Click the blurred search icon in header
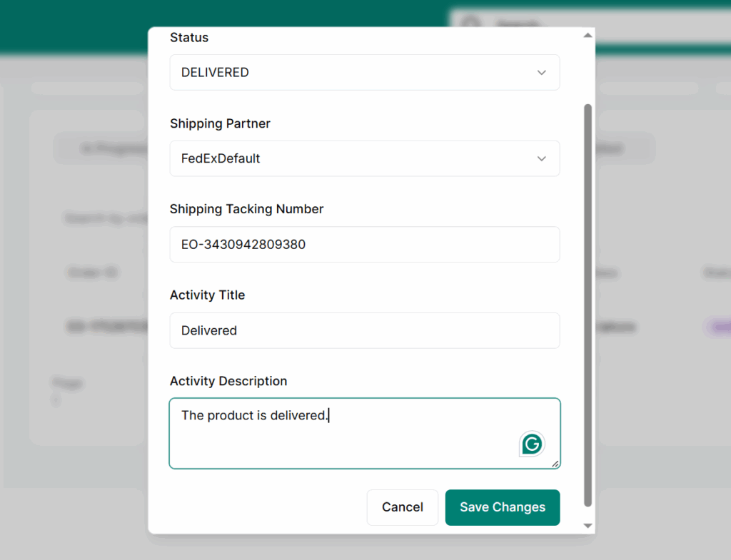Image resolution: width=731 pixels, height=560 pixels. coord(471,25)
